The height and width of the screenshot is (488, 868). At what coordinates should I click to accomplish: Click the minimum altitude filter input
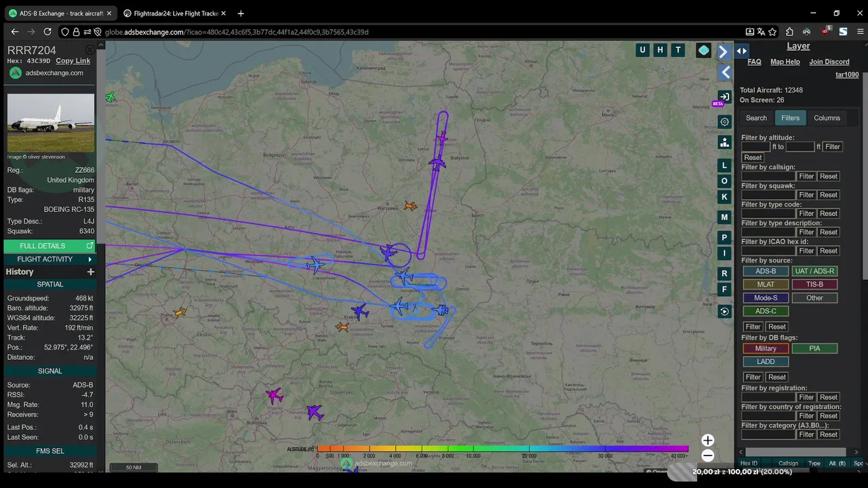[755, 146]
